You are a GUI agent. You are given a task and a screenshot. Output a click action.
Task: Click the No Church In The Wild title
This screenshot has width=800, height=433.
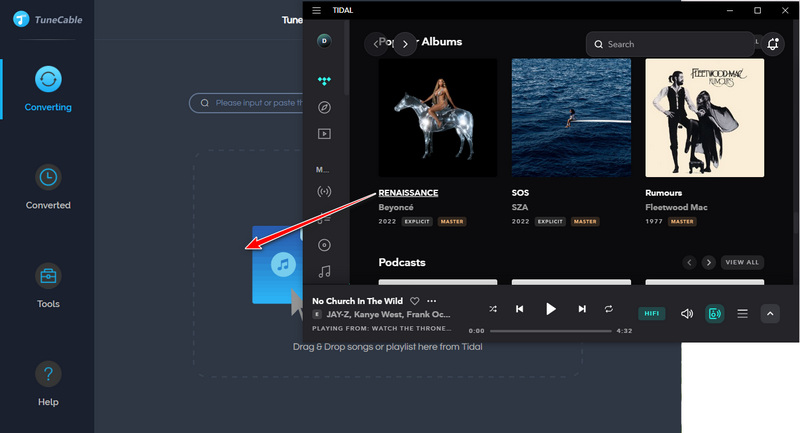coord(358,301)
